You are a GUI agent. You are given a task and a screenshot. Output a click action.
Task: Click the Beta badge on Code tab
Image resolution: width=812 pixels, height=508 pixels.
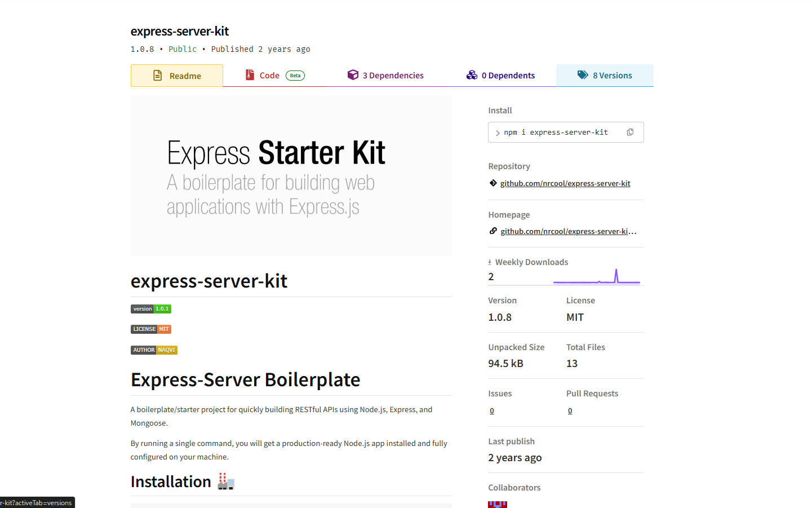295,76
